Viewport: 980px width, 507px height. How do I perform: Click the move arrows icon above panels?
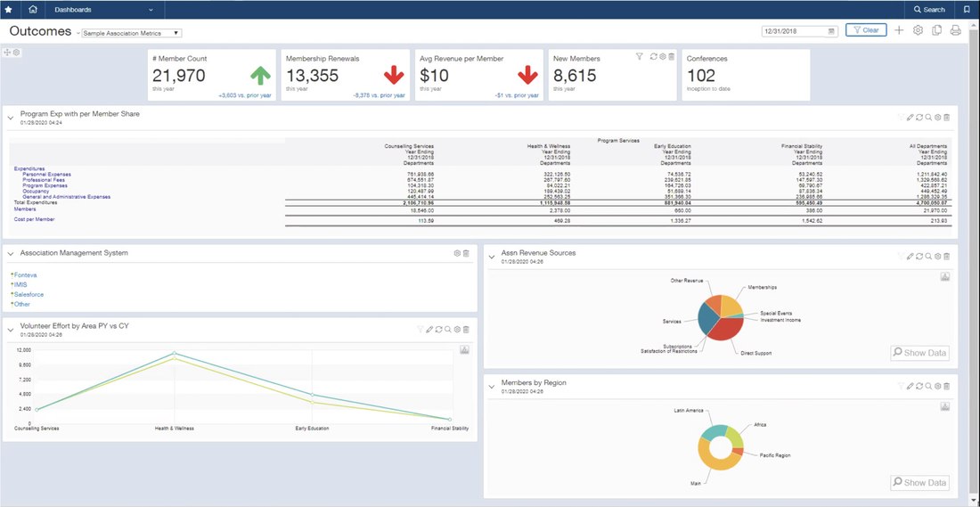pyautogui.click(x=8, y=53)
